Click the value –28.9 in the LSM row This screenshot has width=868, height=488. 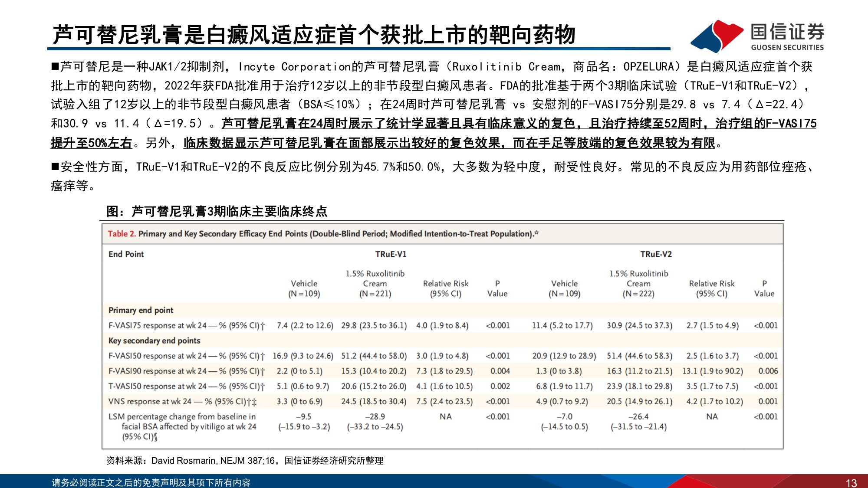pyautogui.click(x=375, y=416)
